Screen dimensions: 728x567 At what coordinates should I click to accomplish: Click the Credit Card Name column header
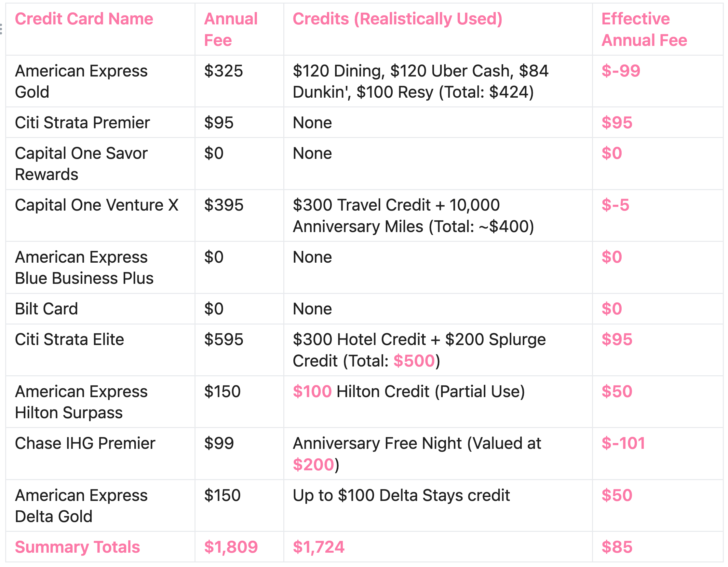[x=84, y=19]
